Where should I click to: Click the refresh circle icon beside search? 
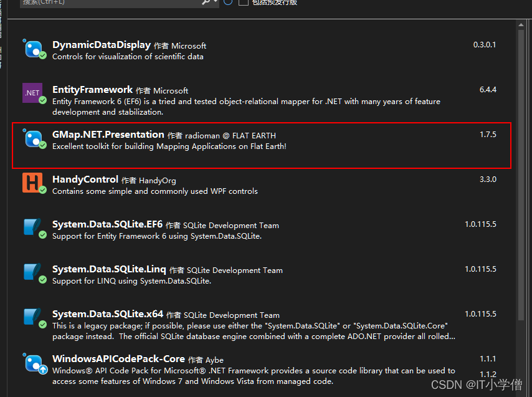228,2
